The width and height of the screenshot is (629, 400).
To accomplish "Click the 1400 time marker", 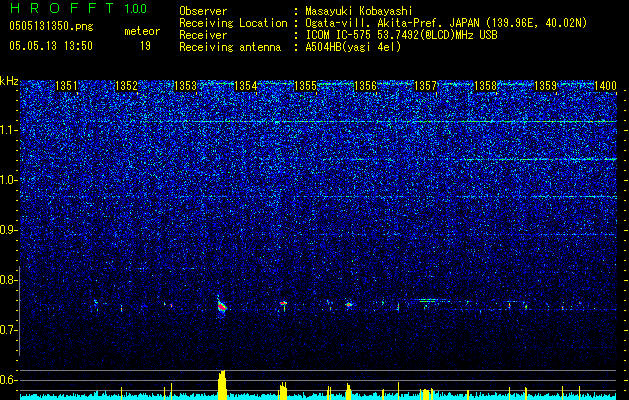I will pos(605,86).
